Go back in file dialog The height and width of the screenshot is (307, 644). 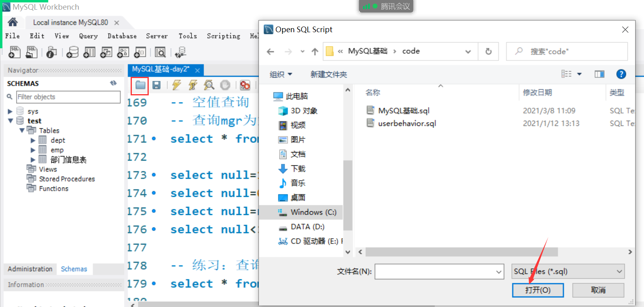[271, 52]
